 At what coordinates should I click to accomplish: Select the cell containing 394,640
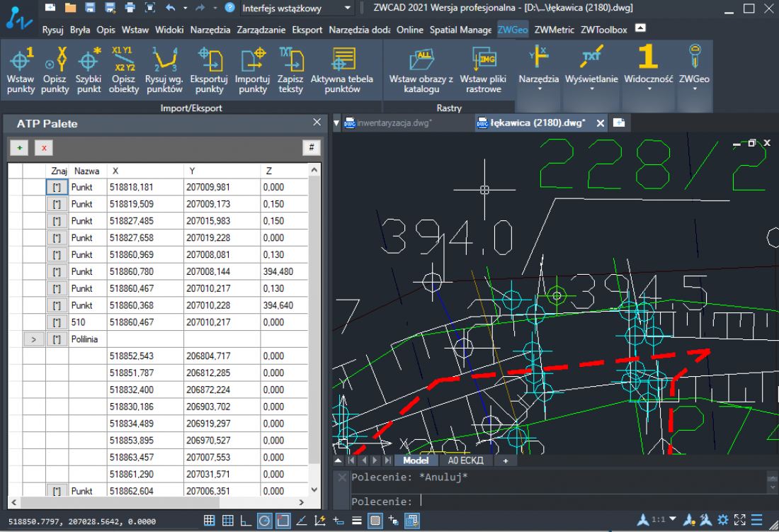[284, 305]
